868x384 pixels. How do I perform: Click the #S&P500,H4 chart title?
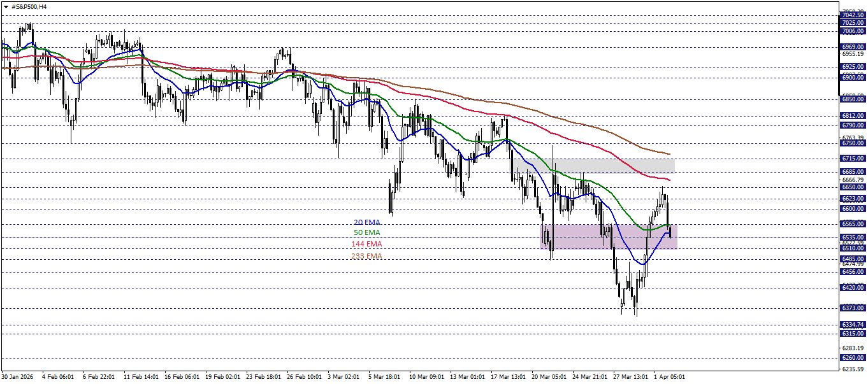pyautogui.click(x=29, y=6)
